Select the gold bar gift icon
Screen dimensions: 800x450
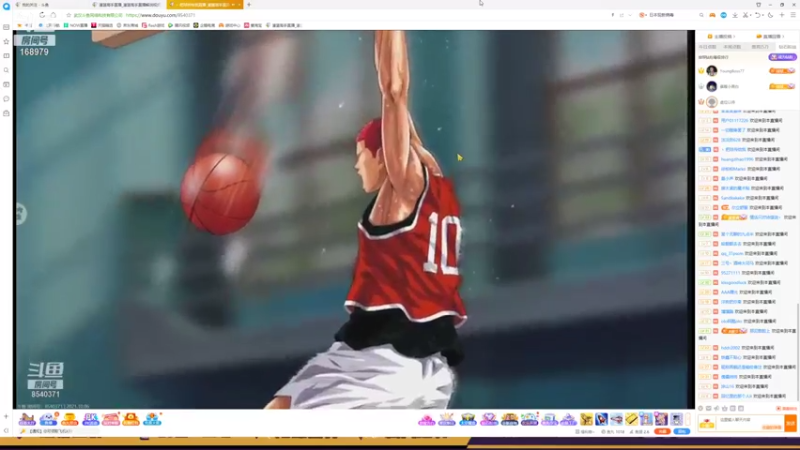631,419
